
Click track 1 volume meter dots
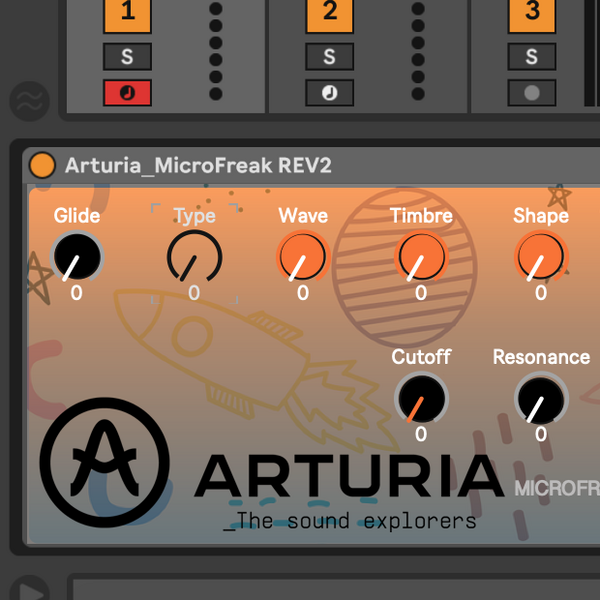[x=216, y=51]
